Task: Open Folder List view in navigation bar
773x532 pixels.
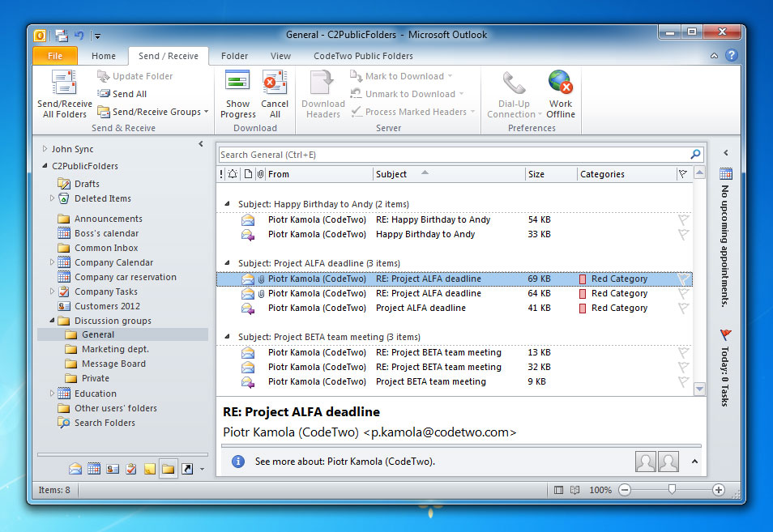Action: (x=168, y=469)
